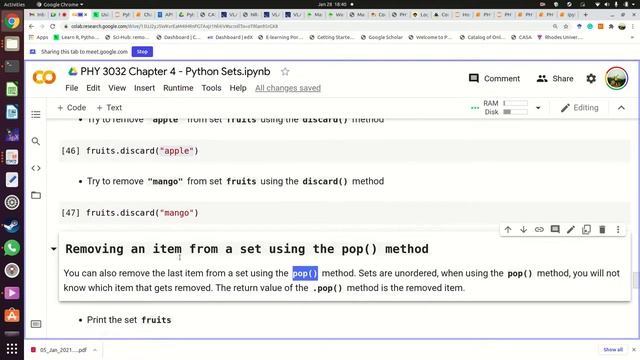
Task: Expand the pdf download options arrow
Action: (95, 350)
